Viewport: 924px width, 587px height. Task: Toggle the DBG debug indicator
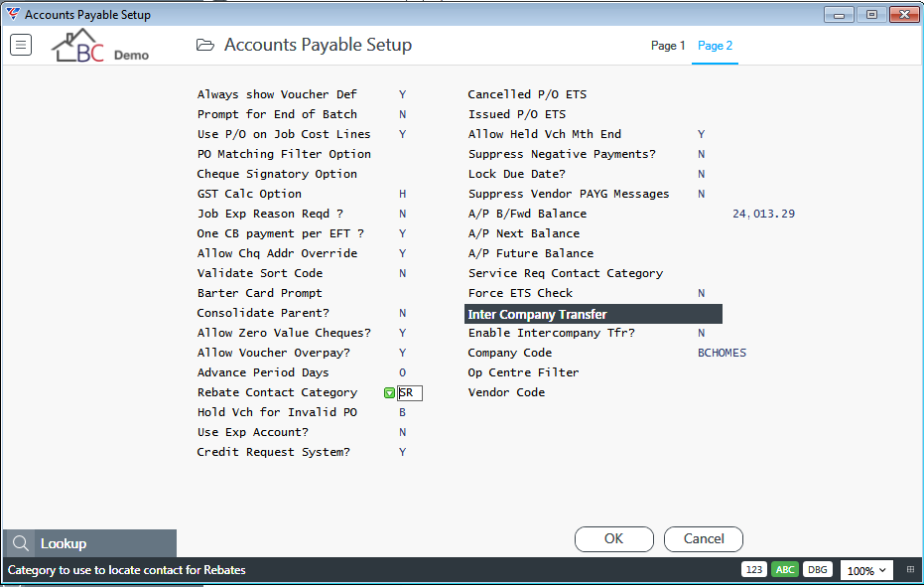[x=818, y=570]
